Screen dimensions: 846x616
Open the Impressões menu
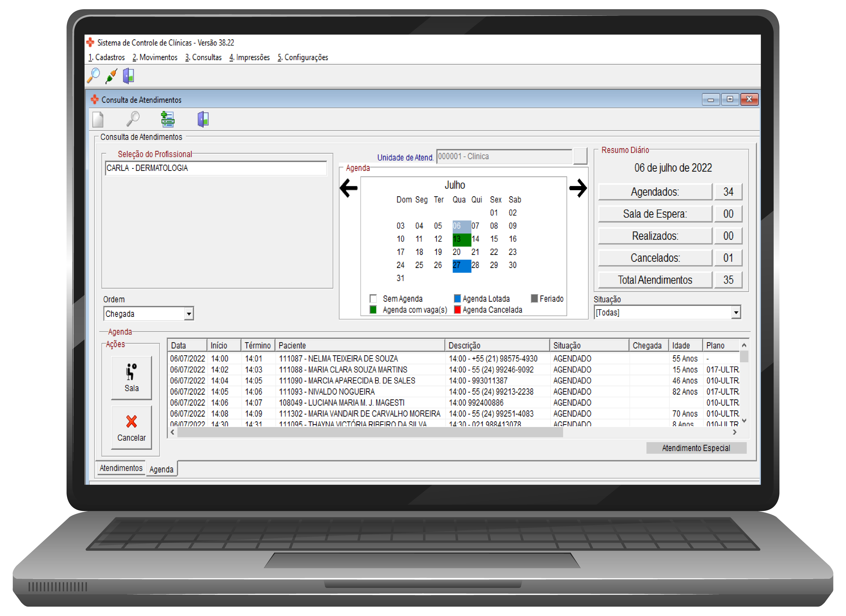[x=250, y=57]
